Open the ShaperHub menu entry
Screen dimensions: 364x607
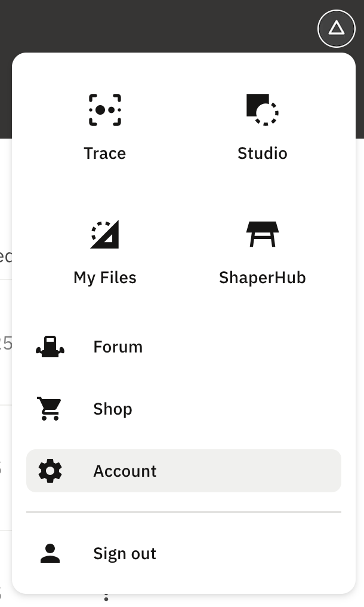262,277
